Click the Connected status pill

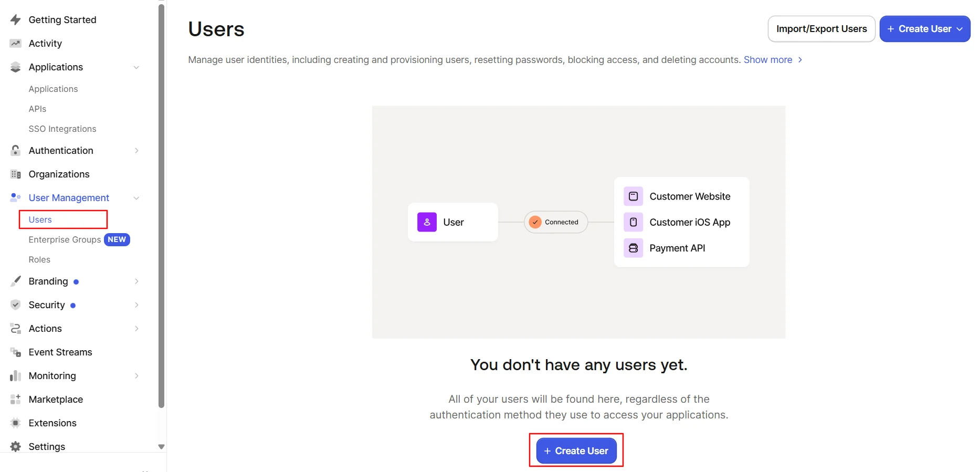tap(556, 222)
